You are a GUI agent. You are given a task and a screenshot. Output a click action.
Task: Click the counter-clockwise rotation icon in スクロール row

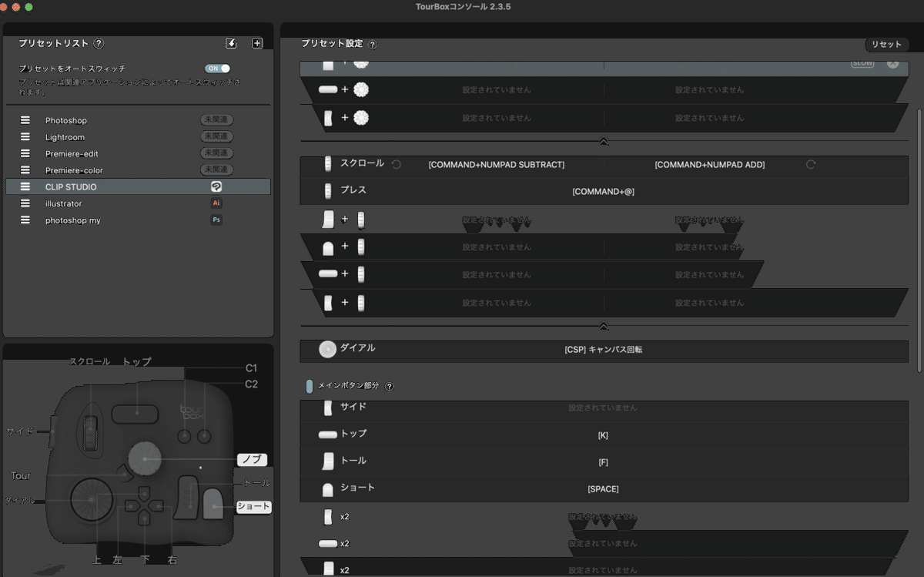click(396, 164)
